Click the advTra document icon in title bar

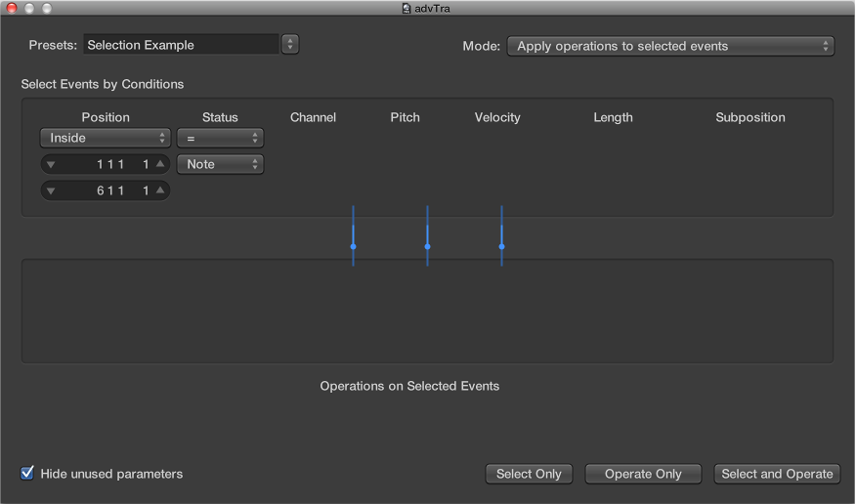tap(407, 8)
